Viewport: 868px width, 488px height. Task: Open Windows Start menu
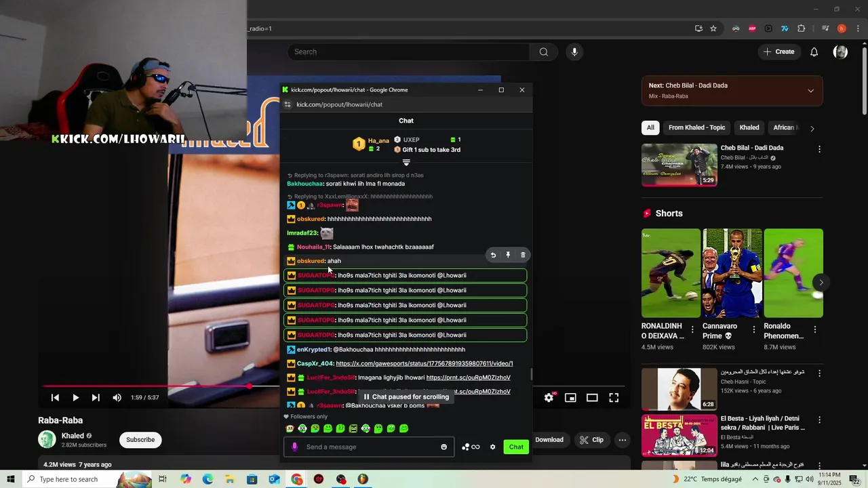point(10,479)
